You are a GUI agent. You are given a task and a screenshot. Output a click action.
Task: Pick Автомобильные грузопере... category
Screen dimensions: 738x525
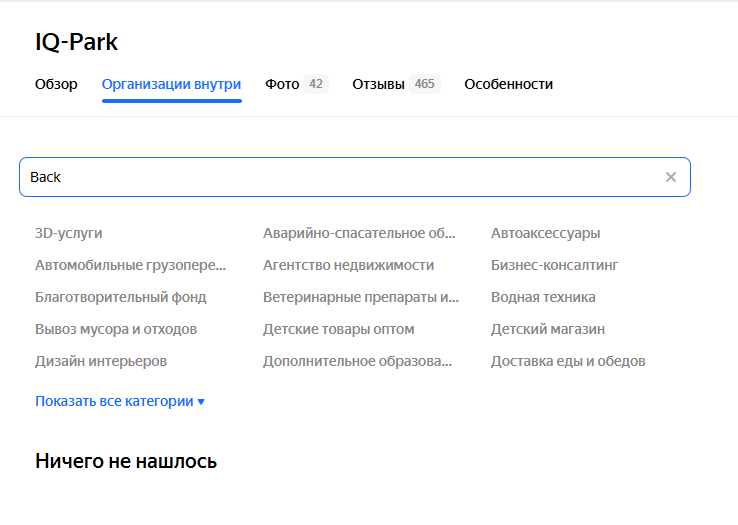click(x=130, y=265)
